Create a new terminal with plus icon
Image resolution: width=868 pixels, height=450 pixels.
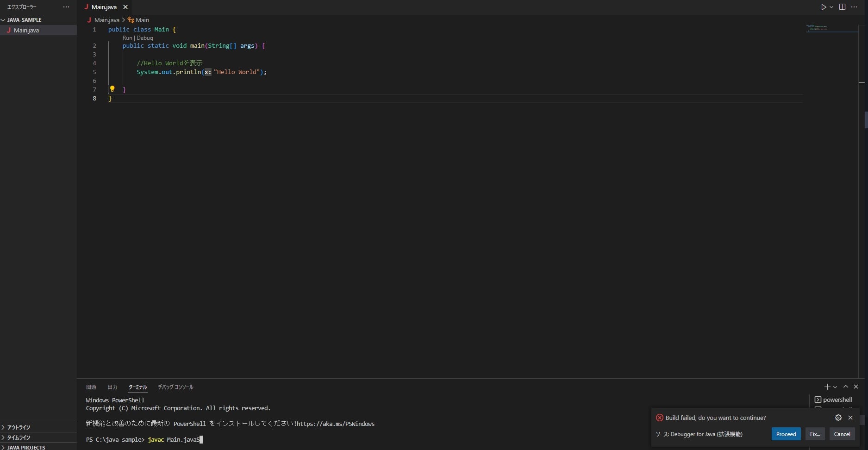click(827, 387)
